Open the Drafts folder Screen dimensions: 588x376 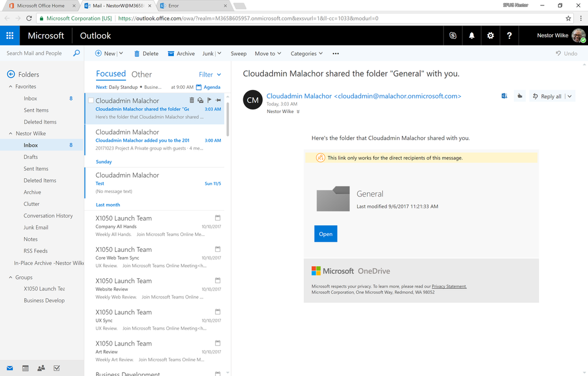tap(31, 157)
